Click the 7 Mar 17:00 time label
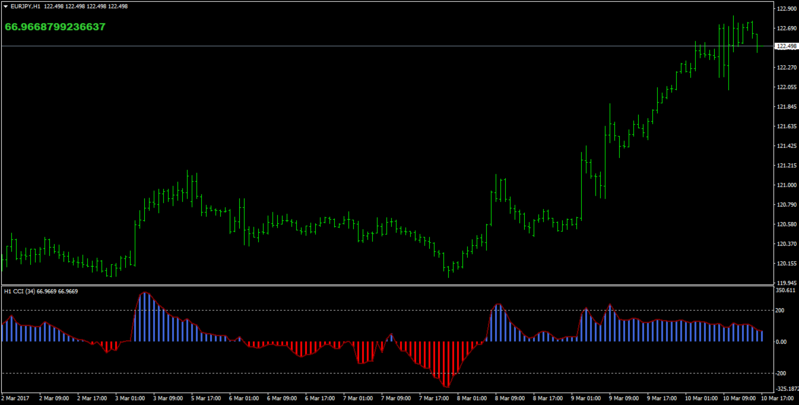Image resolution: width=799 pixels, height=405 pixels. (x=434, y=398)
